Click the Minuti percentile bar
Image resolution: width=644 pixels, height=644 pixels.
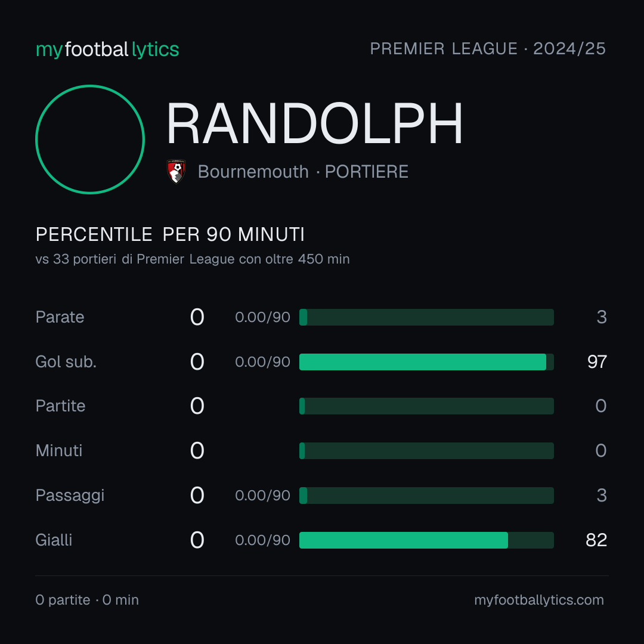click(x=426, y=451)
